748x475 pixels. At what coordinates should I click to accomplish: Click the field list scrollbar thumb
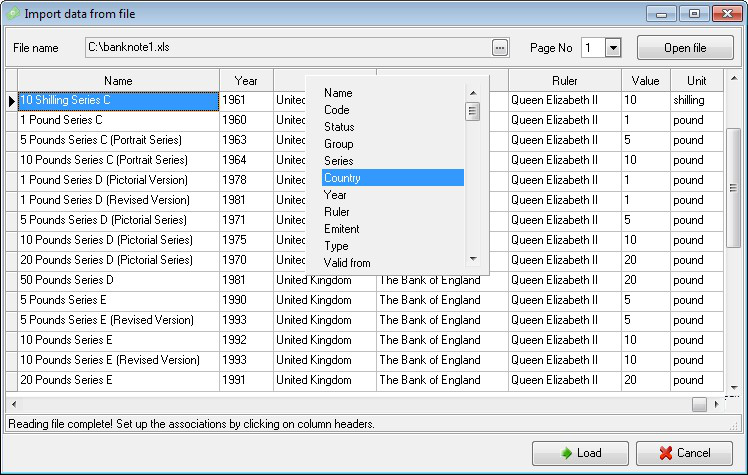tap(472, 112)
